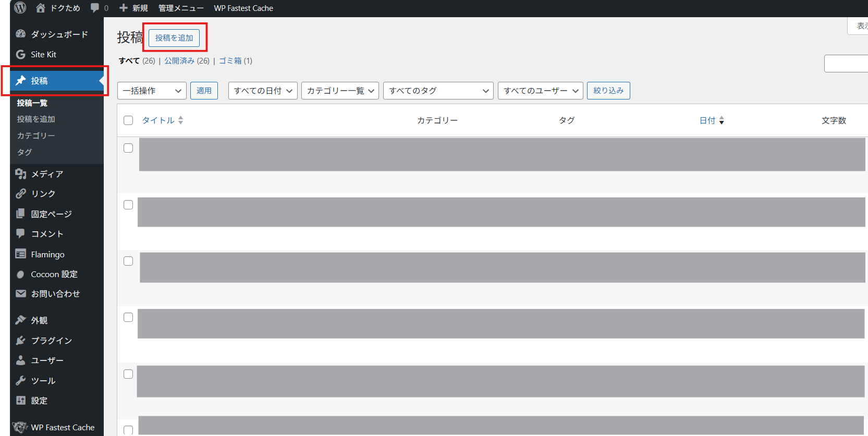
Task: Click the Add Post (投稿を追加) button
Action: point(174,38)
